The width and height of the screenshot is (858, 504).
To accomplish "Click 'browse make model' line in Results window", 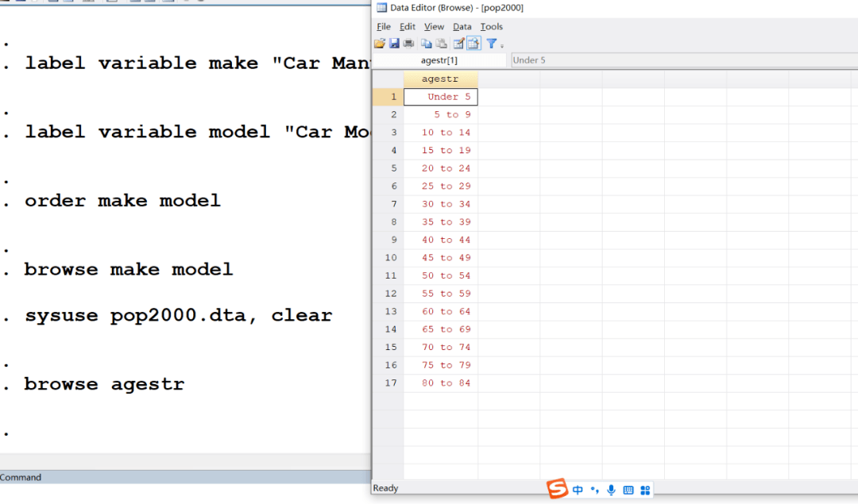I will coord(129,270).
